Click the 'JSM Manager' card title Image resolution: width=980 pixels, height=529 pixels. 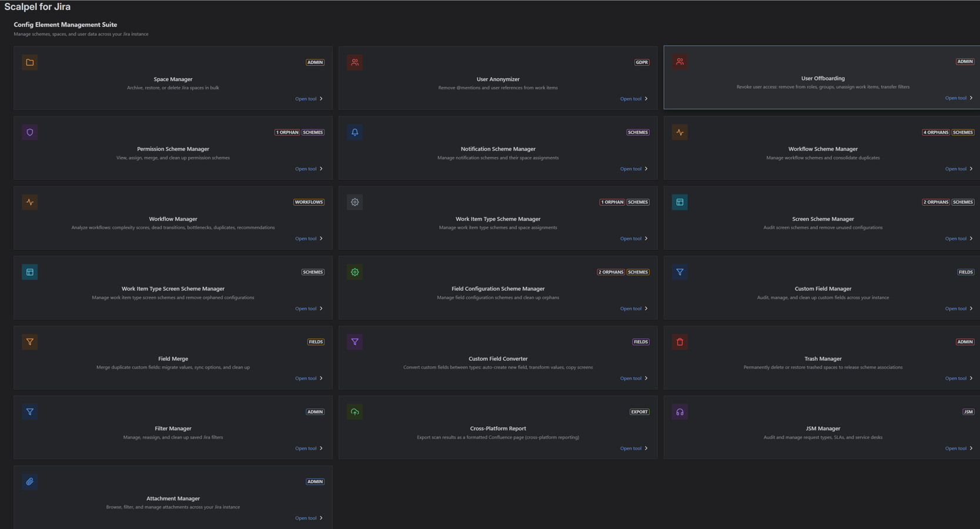click(823, 429)
